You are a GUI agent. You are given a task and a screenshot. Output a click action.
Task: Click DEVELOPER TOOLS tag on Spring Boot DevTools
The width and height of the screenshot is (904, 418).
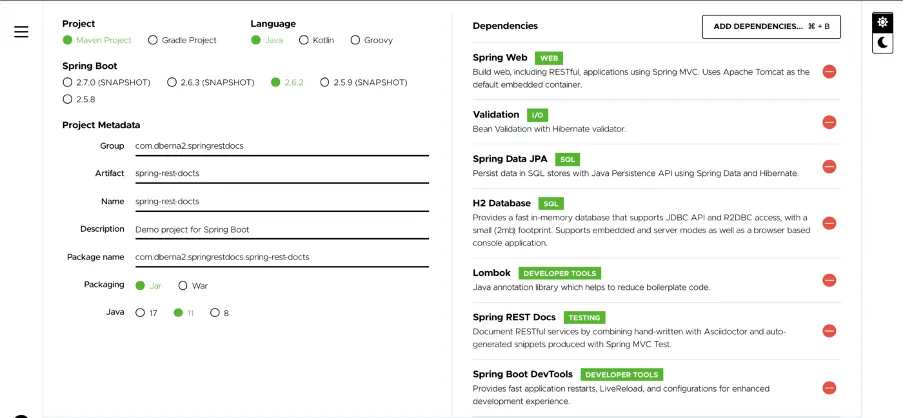[622, 375]
